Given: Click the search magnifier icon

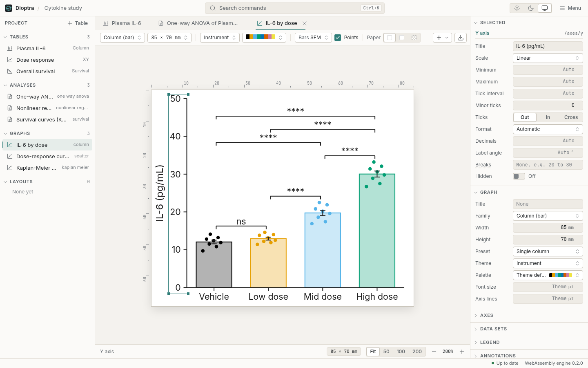Looking at the screenshot, I should 213,8.
